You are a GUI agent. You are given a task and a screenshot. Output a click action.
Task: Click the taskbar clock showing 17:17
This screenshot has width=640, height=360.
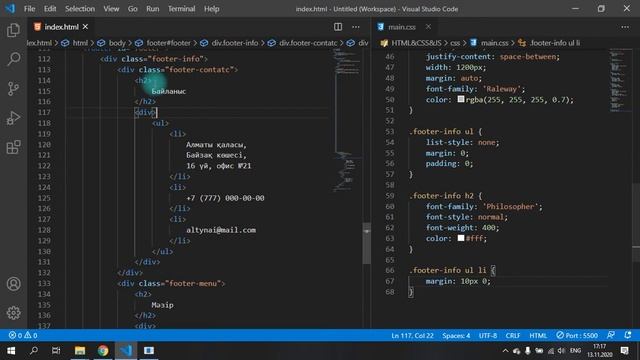coord(600,351)
